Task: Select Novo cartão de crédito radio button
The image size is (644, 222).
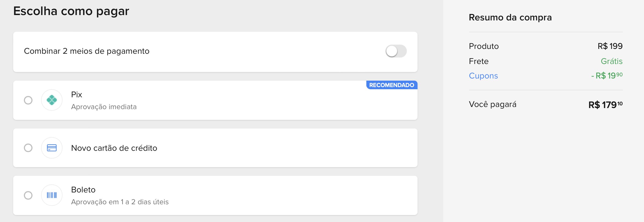Action: (x=28, y=148)
